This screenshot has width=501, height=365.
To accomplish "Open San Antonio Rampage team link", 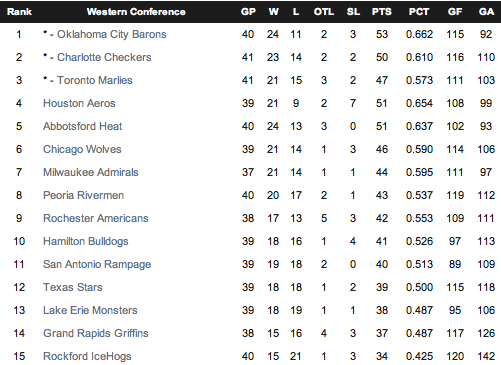I will click(x=97, y=264).
